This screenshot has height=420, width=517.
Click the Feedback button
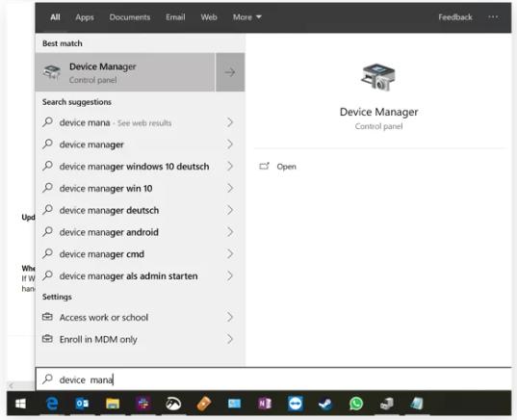[455, 17]
